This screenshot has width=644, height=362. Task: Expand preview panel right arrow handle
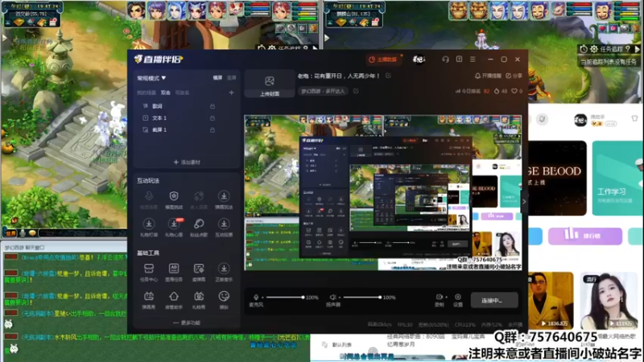tap(524, 202)
